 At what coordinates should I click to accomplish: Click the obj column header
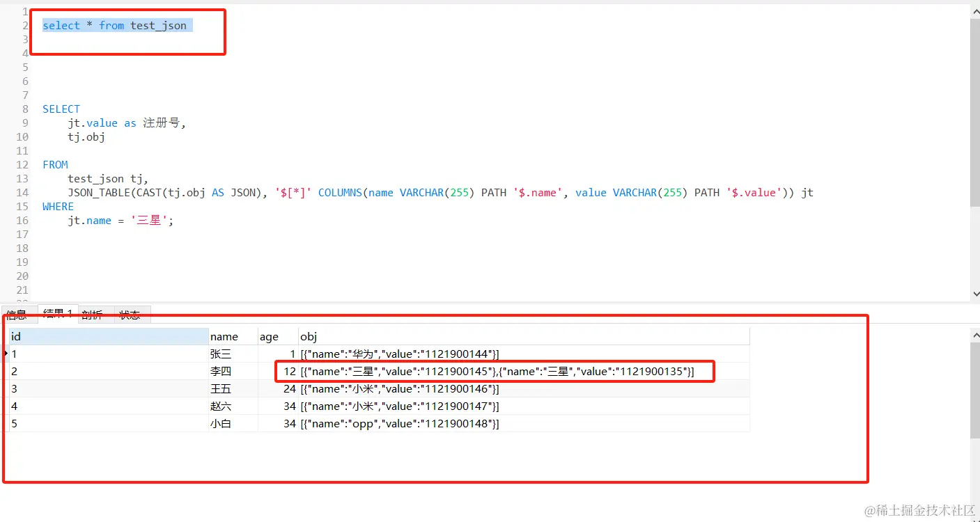[x=524, y=337]
